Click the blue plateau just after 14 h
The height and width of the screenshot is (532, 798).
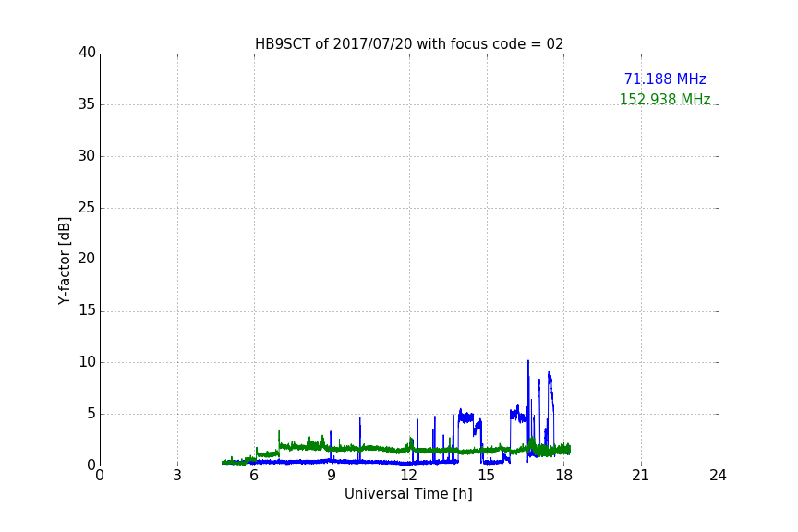[x=465, y=418]
